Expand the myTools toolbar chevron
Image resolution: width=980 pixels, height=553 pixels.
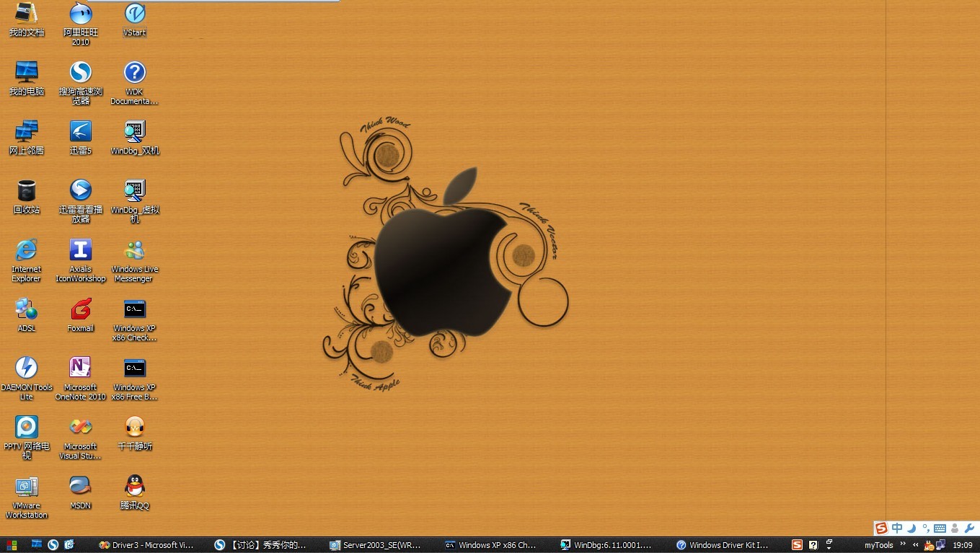coord(903,544)
